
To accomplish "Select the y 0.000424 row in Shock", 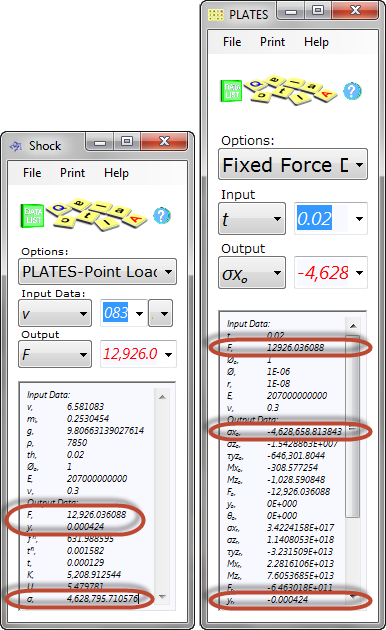I will 65,527.
